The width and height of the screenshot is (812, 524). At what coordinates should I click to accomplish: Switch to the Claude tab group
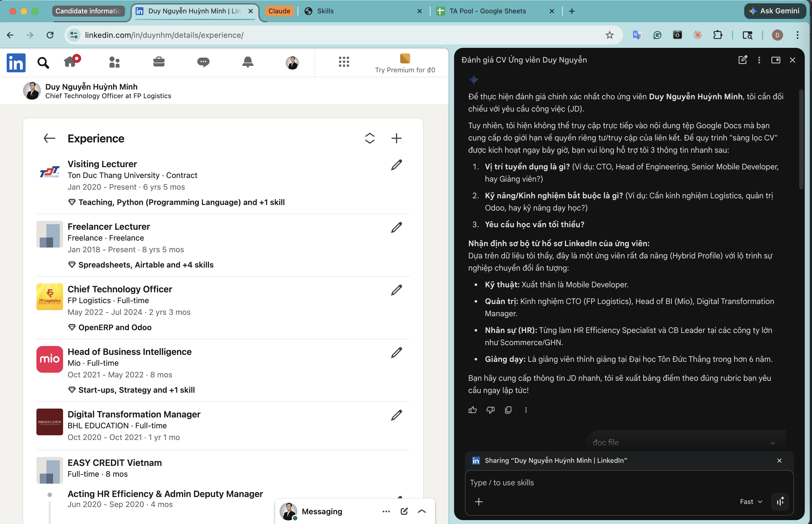(279, 11)
